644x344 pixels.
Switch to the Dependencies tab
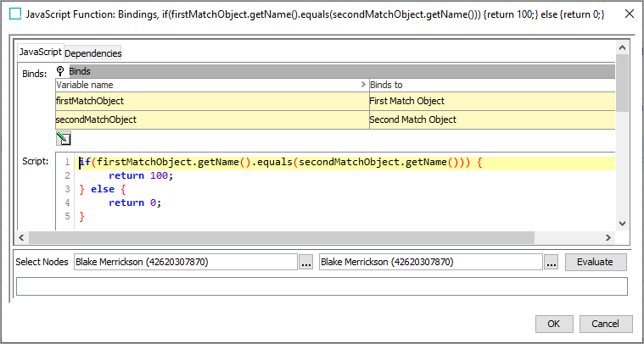click(92, 53)
